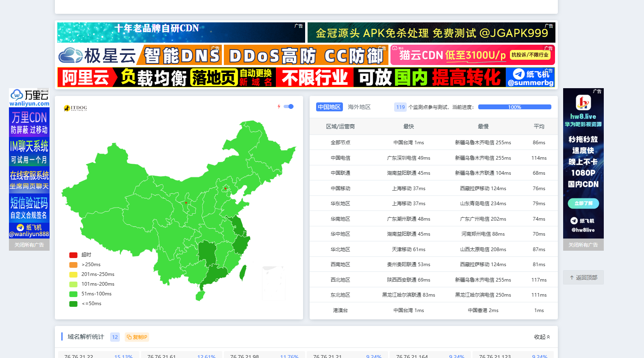Viewport: 644px width, 358px height.
Task: Select the 华东地区 row label
Action: pyautogui.click(x=340, y=204)
